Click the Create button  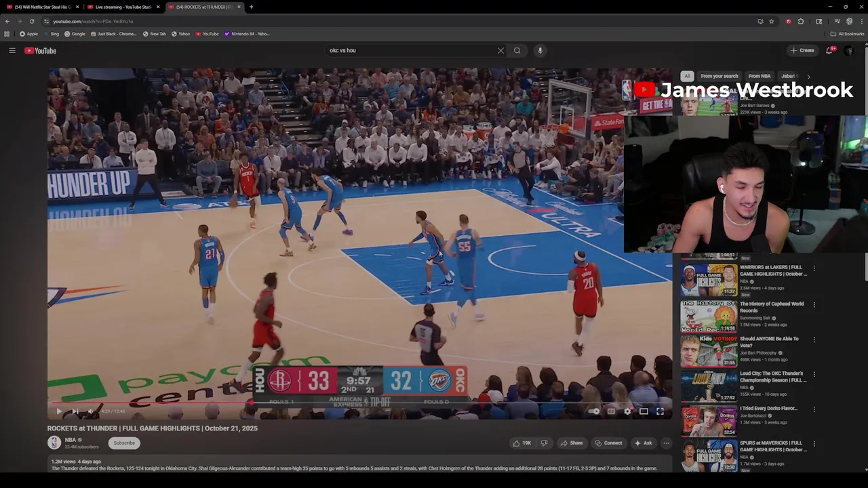click(x=802, y=50)
